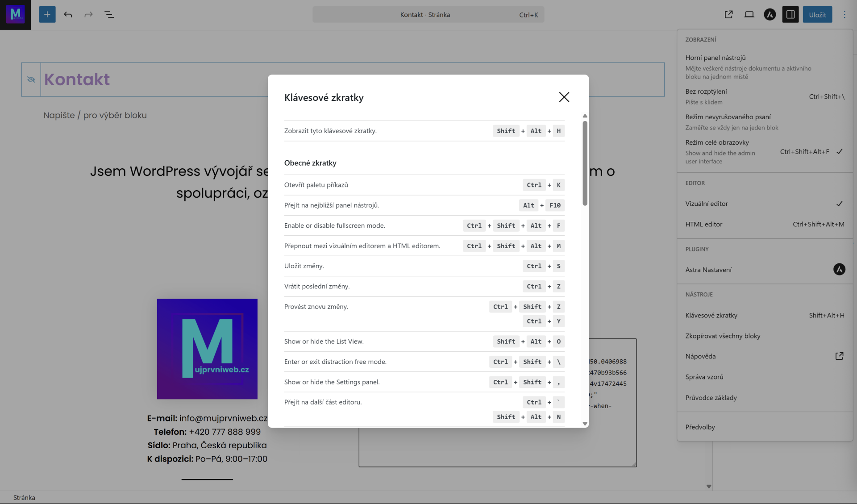Open the document overview list icon

(109, 15)
